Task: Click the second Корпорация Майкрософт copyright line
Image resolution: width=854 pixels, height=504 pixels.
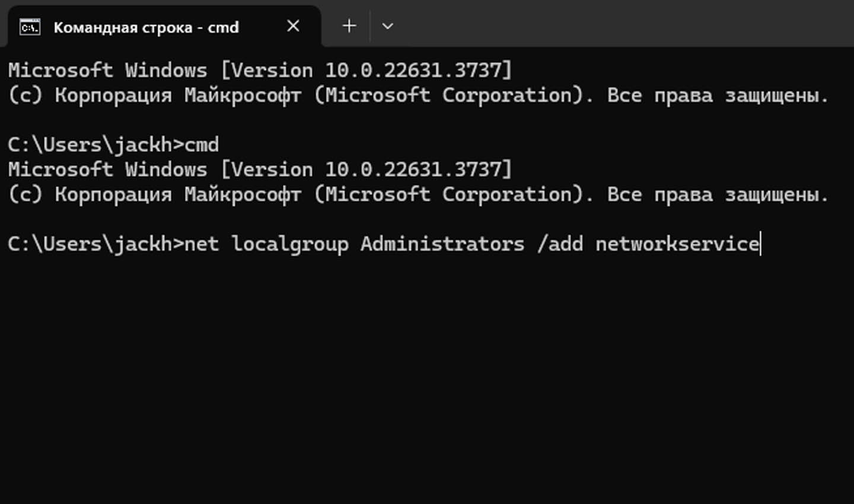Action: click(x=418, y=194)
